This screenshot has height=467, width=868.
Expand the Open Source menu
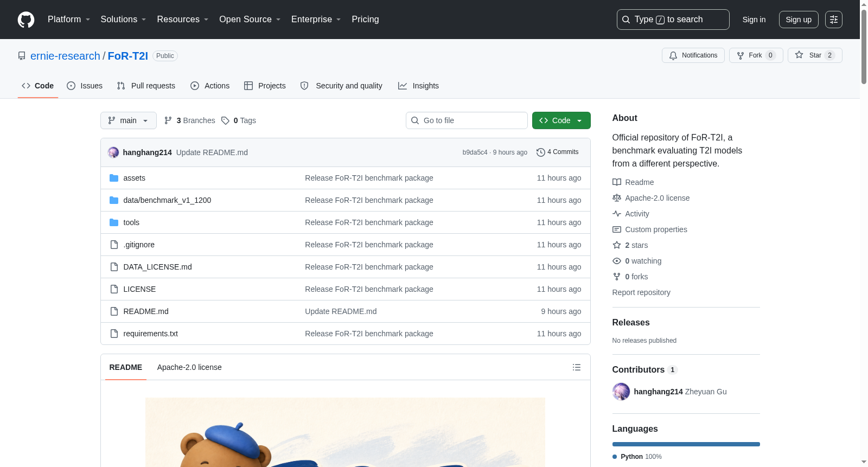[250, 20]
